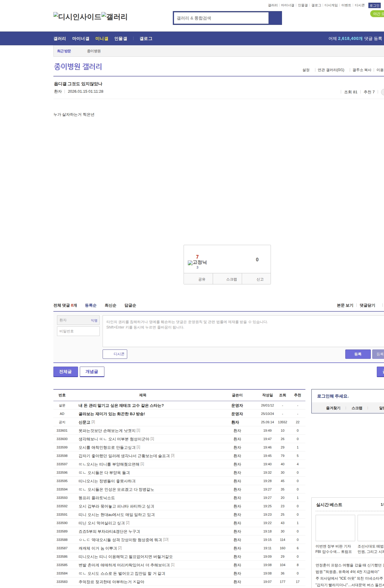Screen dimensions: 384x588
Task: Click the 고정닉 upvote icon
Action: 197,262
